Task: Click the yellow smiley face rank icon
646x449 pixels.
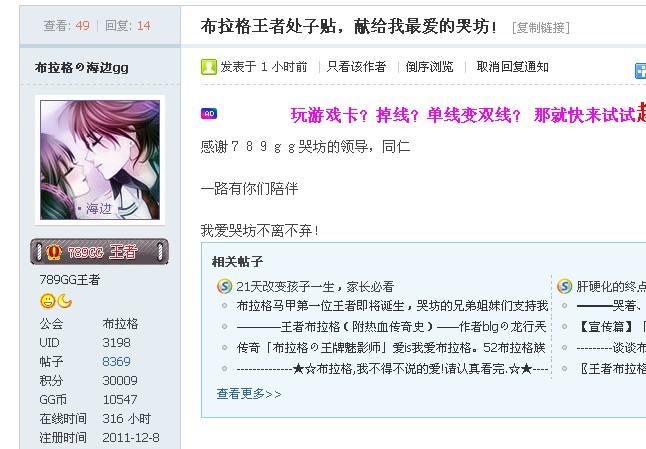Action: coord(47,301)
